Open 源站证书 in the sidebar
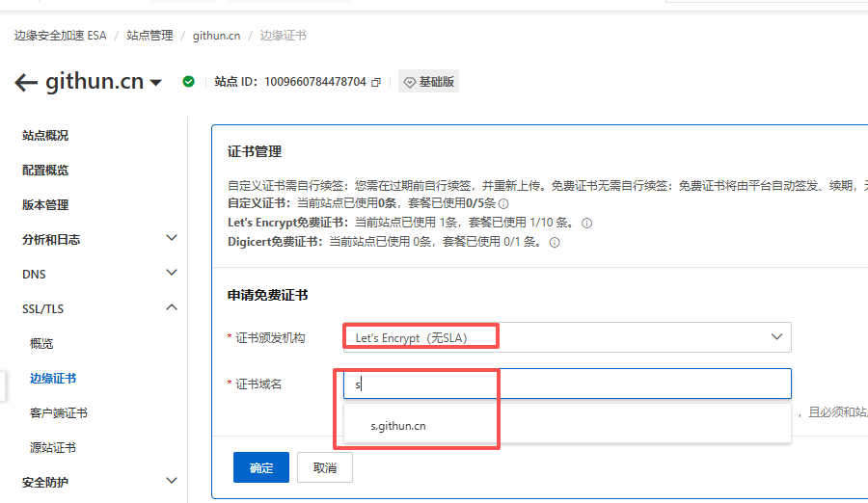 (53, 448)
